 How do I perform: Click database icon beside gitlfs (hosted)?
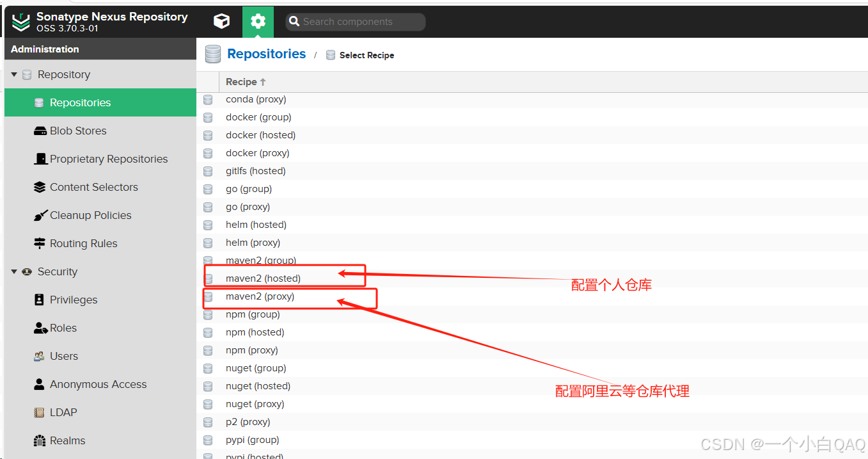tap(208, 171)
